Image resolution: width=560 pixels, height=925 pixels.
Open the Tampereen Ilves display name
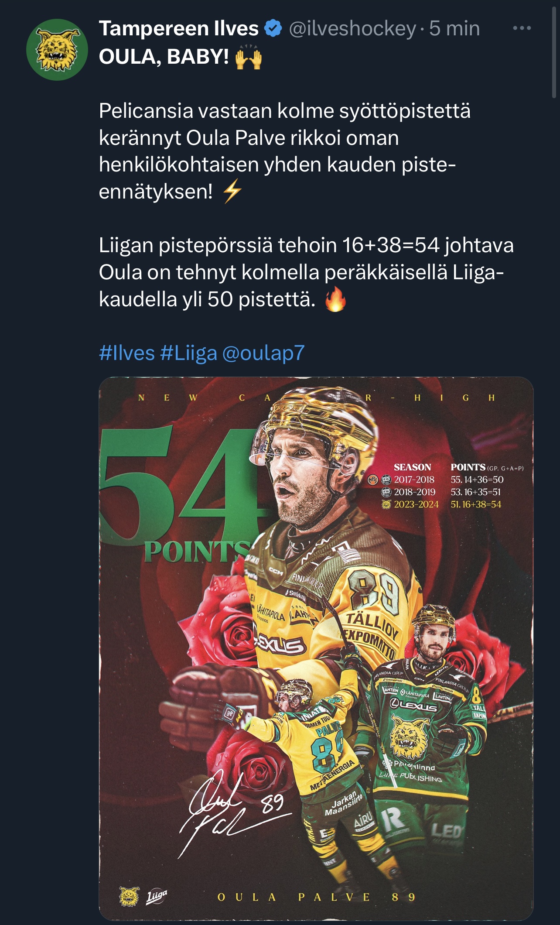[179, 29]
